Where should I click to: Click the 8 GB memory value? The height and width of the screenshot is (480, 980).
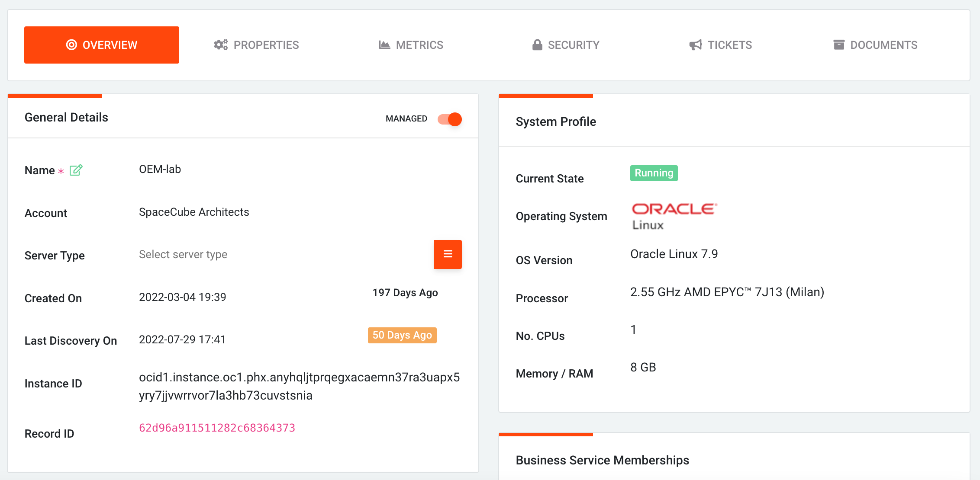tap(643, 367)
